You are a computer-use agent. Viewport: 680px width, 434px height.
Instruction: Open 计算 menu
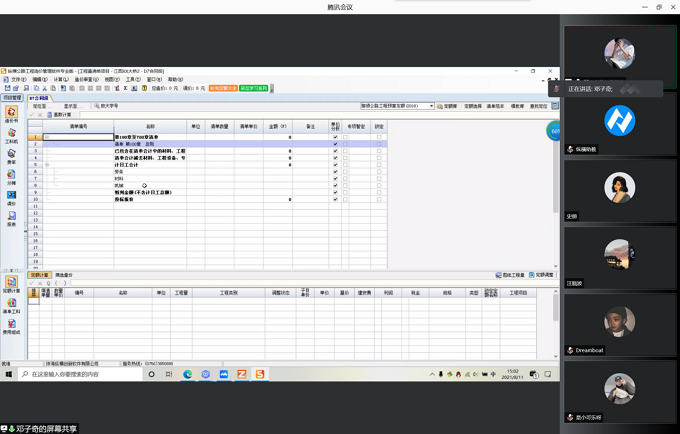(x=61, y=79)
